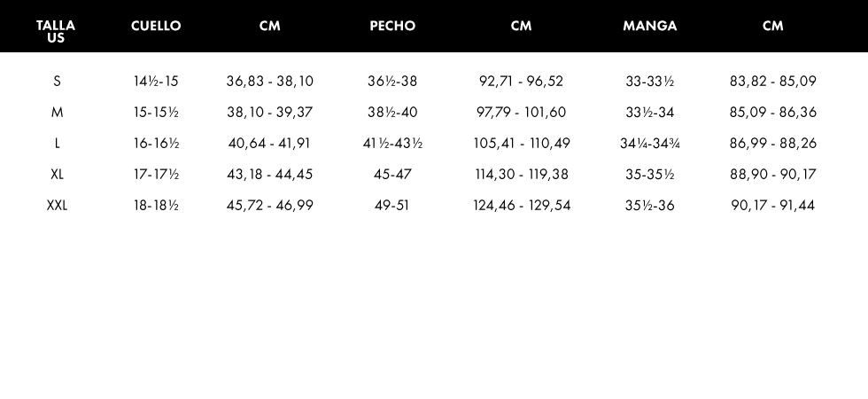Select the XL size row label
This screenshot has width=868, height=399.
click(x=57, y=175)
